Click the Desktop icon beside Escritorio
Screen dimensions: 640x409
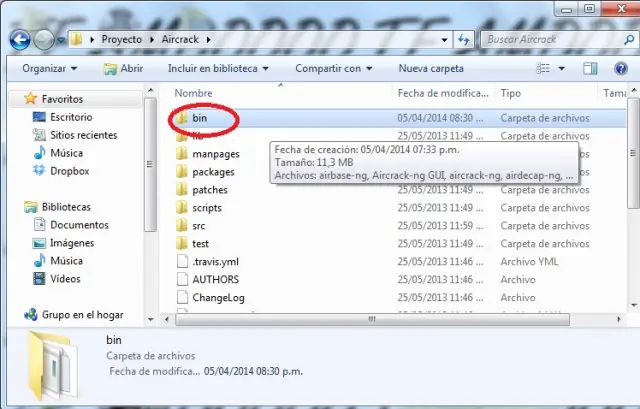(39, 117)
